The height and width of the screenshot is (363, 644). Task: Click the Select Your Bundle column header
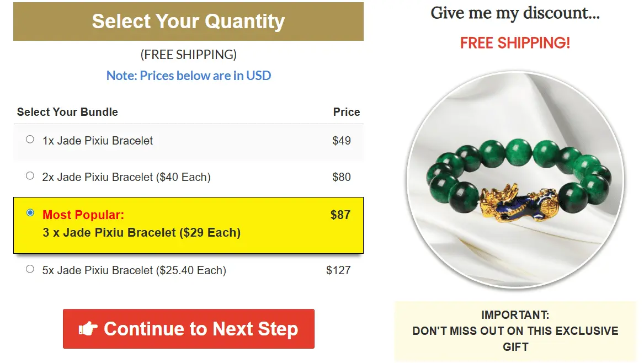click(67, 112)
